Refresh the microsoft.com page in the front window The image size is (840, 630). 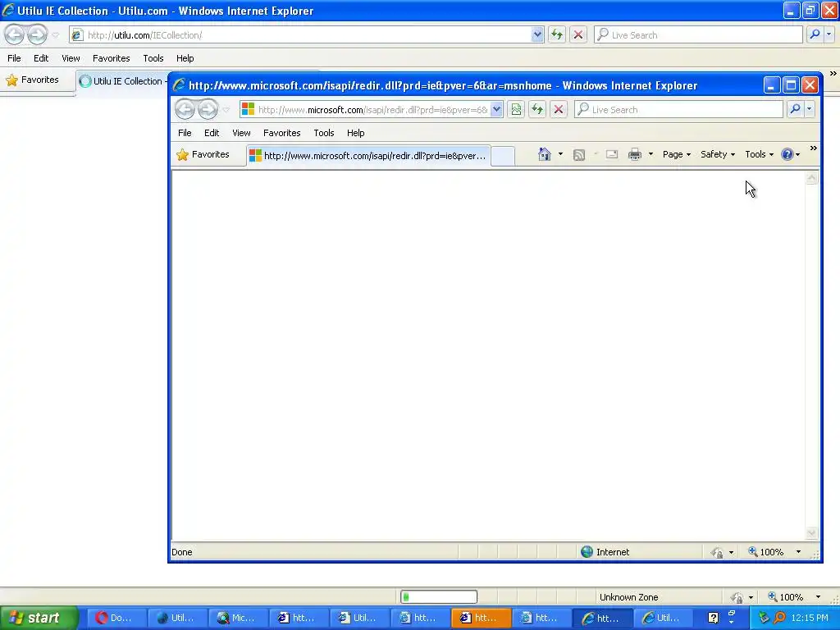pos(536,109)
